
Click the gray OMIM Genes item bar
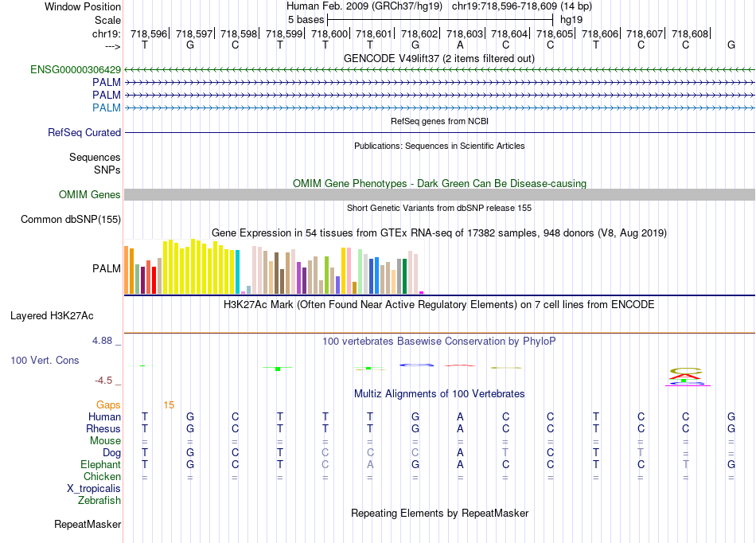pos(439,195)
